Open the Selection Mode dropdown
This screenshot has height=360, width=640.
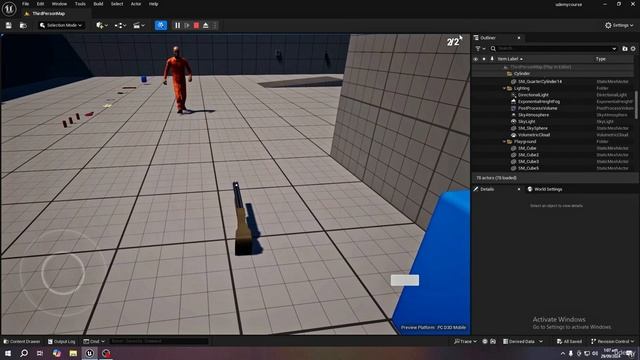click(x=61, y=25)
